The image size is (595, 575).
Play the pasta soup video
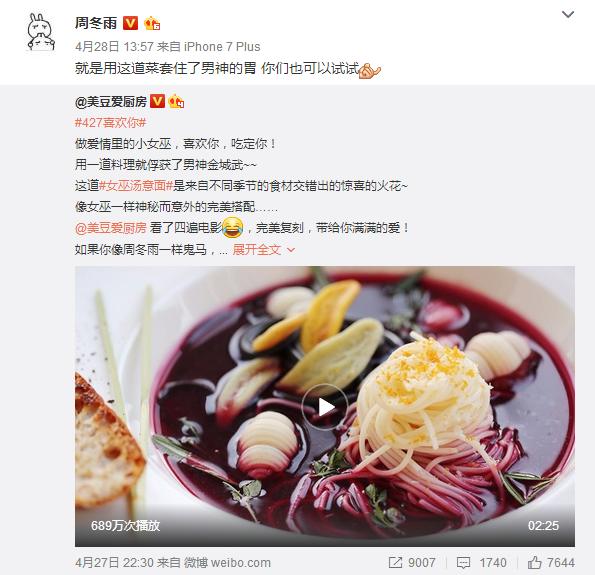click(x=324, y=407)
